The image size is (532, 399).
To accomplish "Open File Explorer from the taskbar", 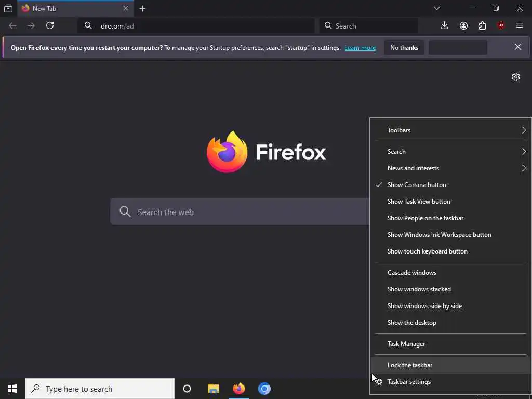I will 214,389.
